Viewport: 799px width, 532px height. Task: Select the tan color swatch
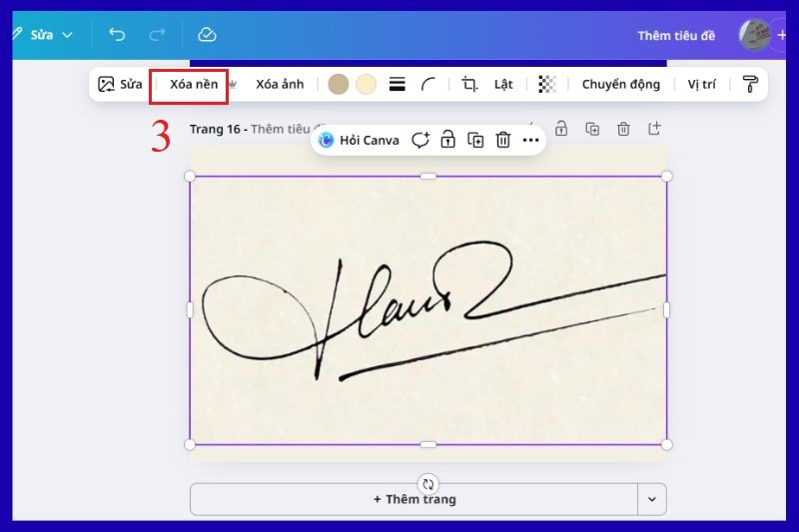(x=338, y=84)
